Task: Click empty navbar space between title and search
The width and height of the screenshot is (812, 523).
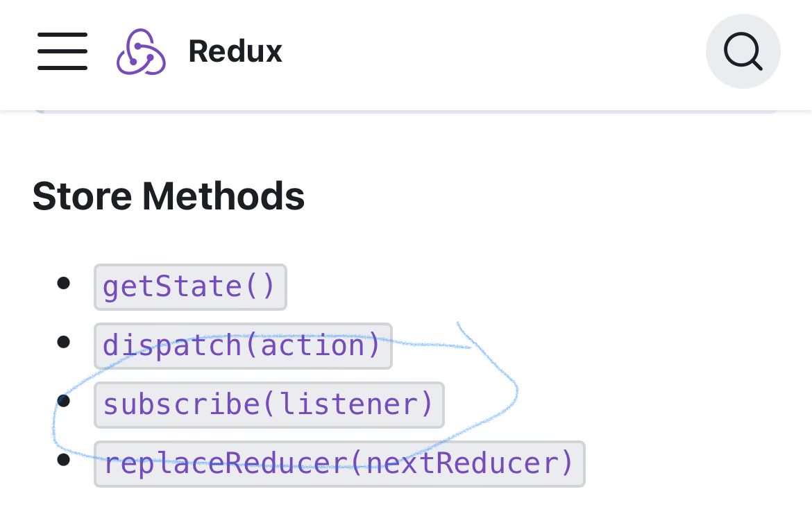Action: 492,51
